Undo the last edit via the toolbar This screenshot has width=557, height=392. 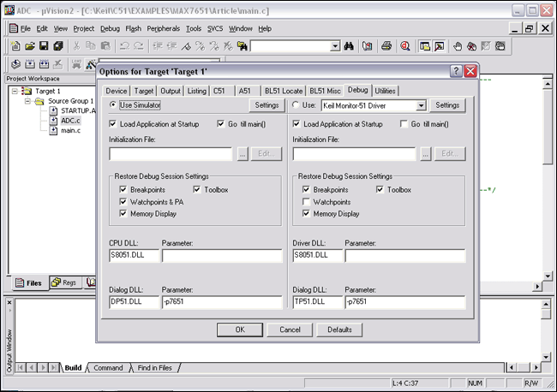click(124, 46)
